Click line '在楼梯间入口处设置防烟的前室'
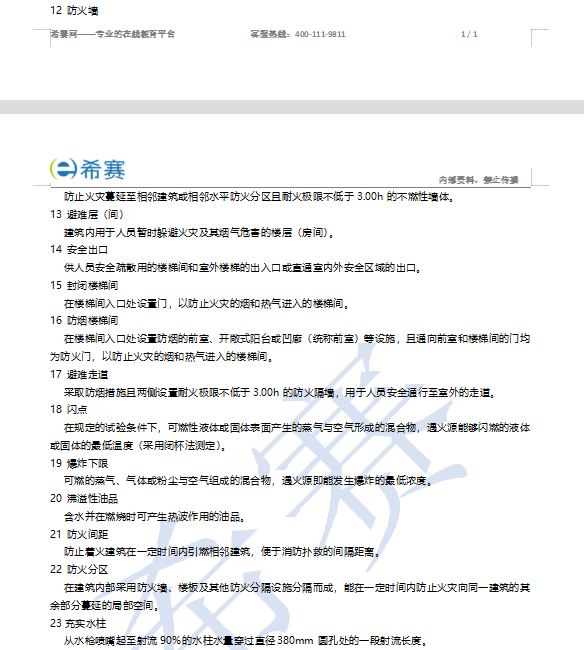The height and width of the screenshot is (650, 584). 297,339
